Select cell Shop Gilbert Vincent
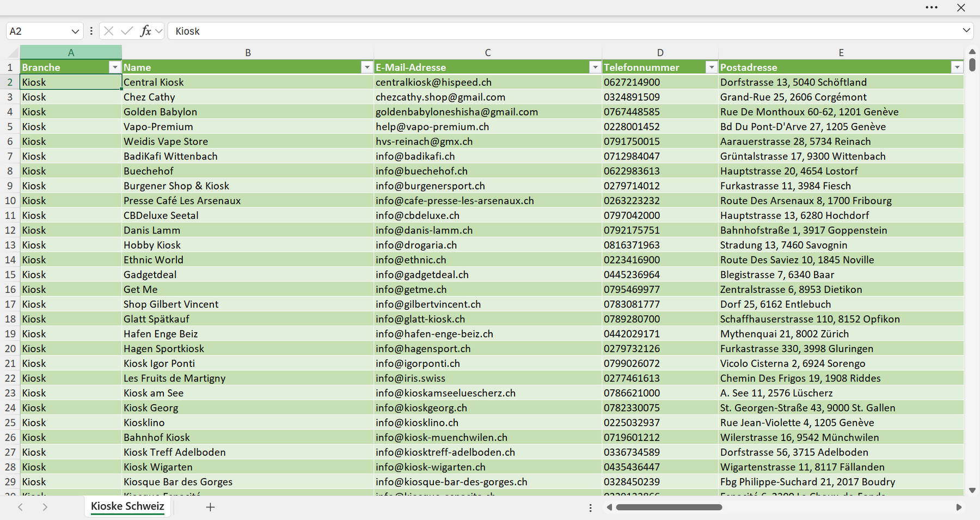This screenshot has width=980, height=520. tap(248, 304)
